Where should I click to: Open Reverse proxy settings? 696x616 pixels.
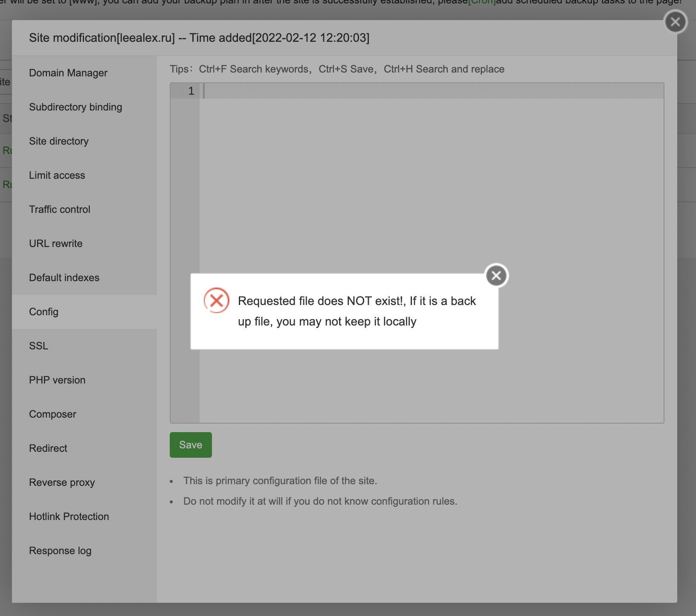pyautogui.click(x=62, y=482)
